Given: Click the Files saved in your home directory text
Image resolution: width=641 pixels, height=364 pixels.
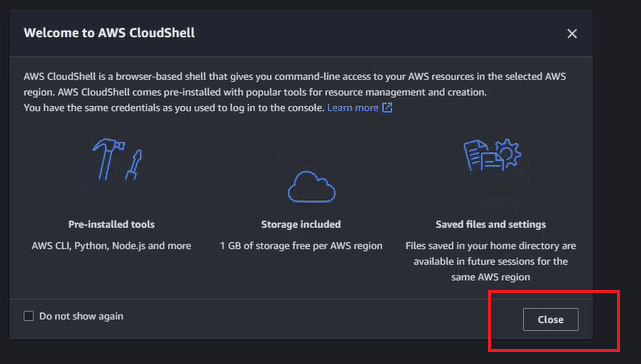Looking at the screenshot, I should tap(491, 261).
